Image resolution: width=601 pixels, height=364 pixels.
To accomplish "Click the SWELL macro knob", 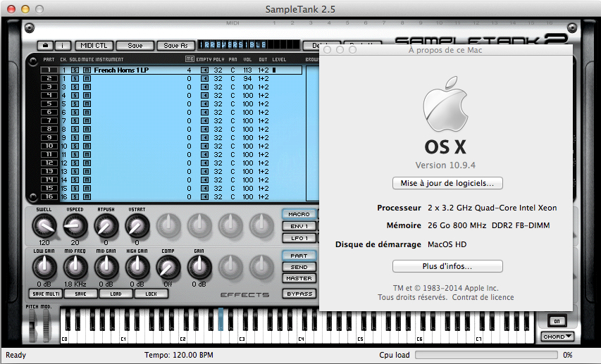I will point(44,226).
